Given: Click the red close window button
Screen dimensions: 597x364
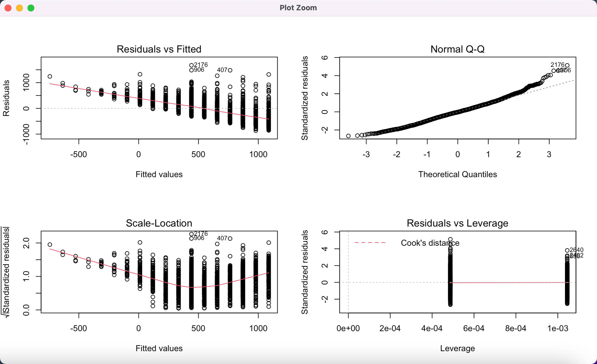Looking at the screenshot, I should pos(8,8).
